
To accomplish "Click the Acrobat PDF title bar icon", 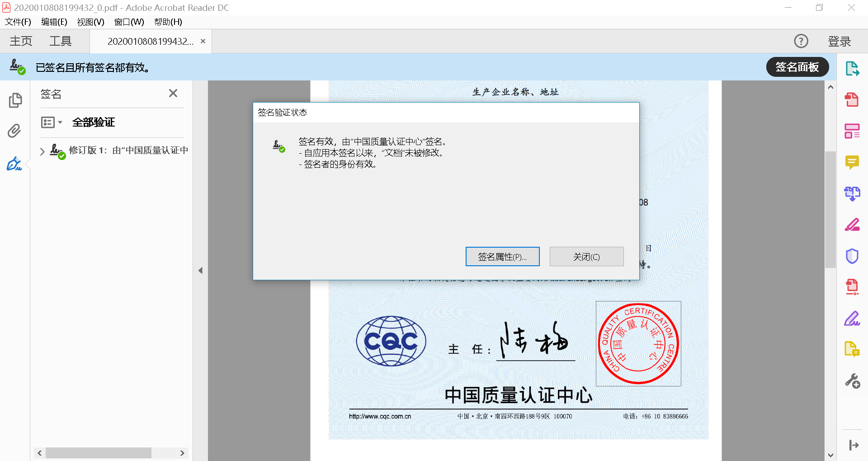I will (6, 7).
